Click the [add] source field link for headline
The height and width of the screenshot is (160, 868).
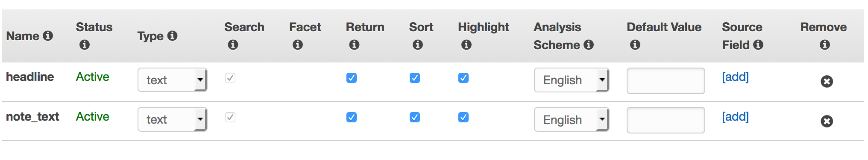pos(735,77)
